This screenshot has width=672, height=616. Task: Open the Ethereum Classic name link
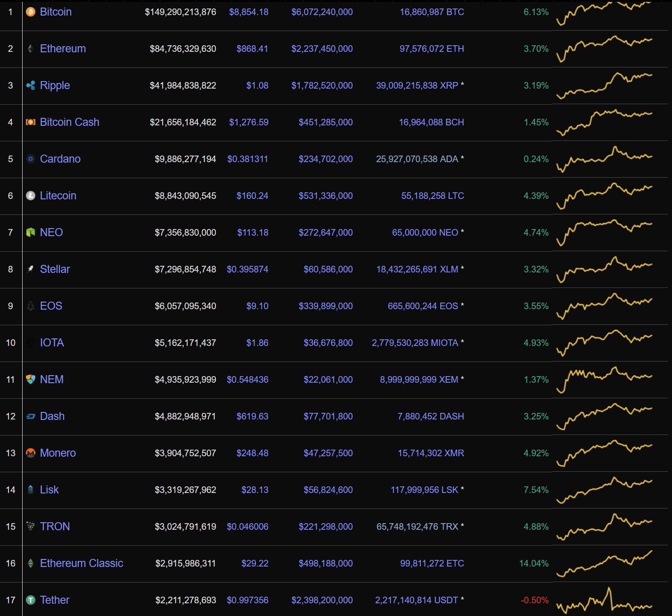coord(82,563)
